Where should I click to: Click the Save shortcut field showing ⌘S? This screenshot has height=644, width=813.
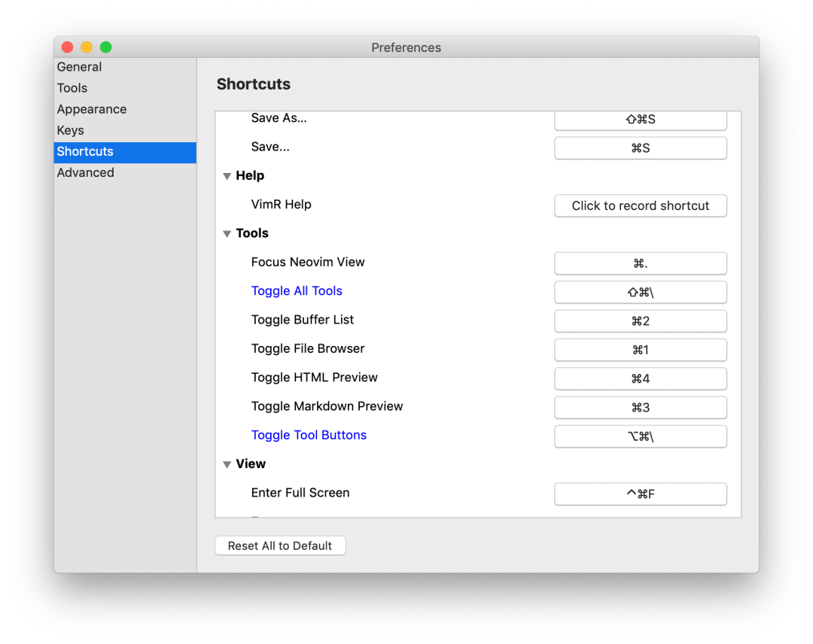tap(641, 148)
